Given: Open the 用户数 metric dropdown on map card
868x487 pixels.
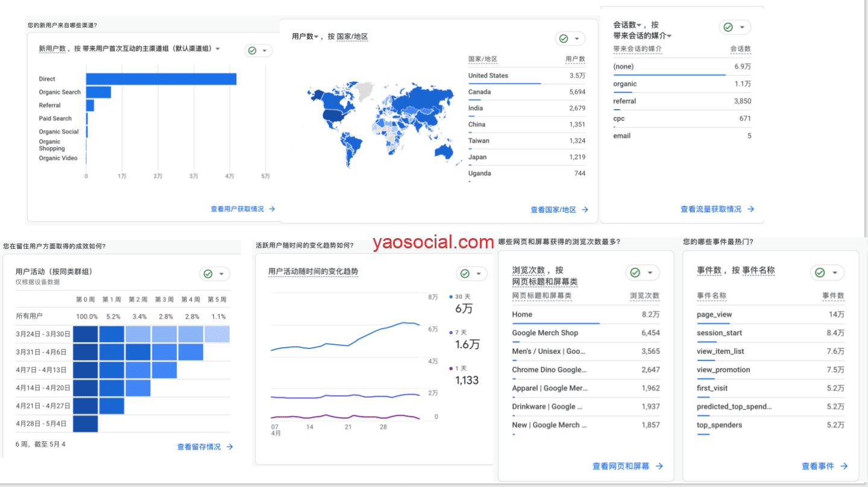Looking at the screenshot, I should point(317,37).
